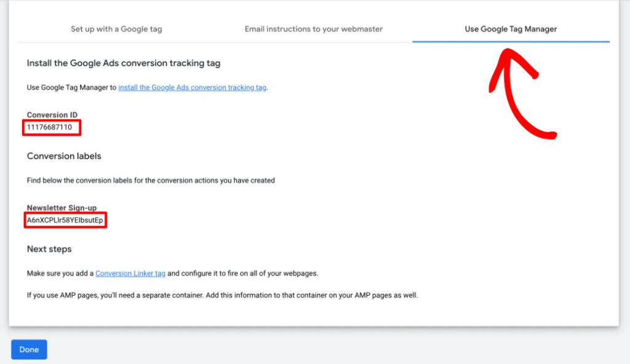Click the active tab underline indicator
Screen dimensions: 630x364
pos(511,40)
